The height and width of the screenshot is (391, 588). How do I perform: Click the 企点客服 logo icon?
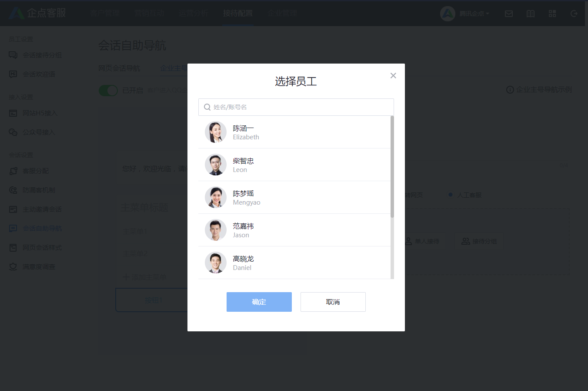click(x=17, y=13)
